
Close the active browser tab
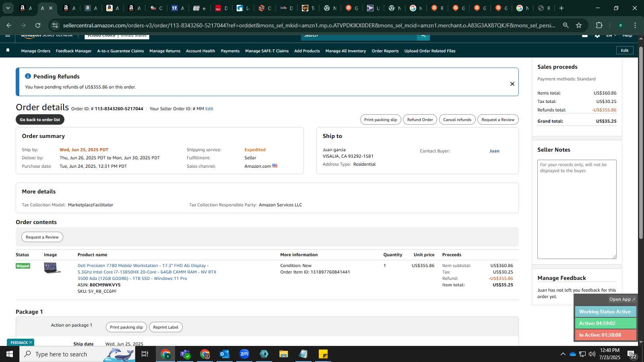pos(51,8)
